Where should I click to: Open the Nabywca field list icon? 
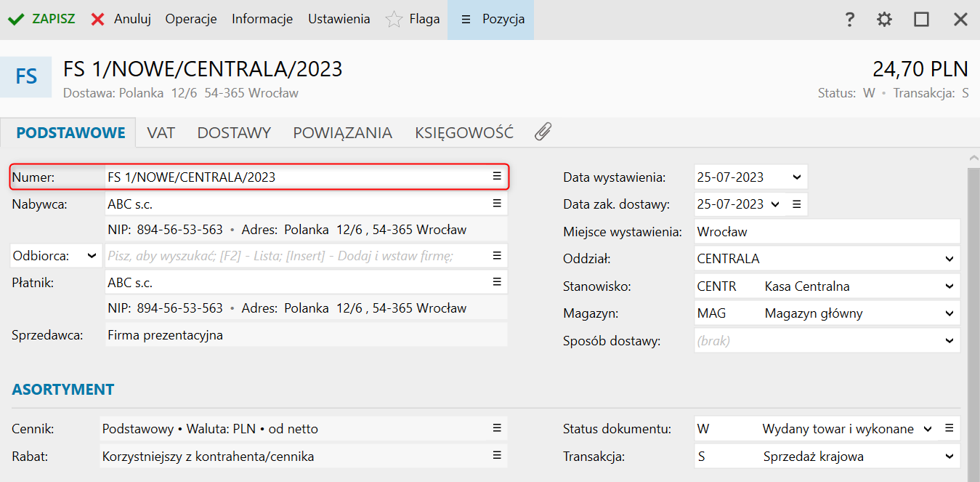[x=497, y=204]
